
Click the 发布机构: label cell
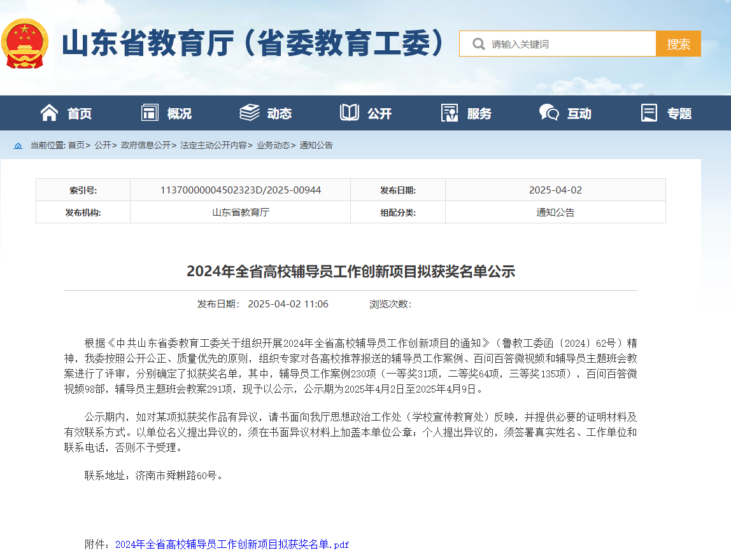(83, 213)
